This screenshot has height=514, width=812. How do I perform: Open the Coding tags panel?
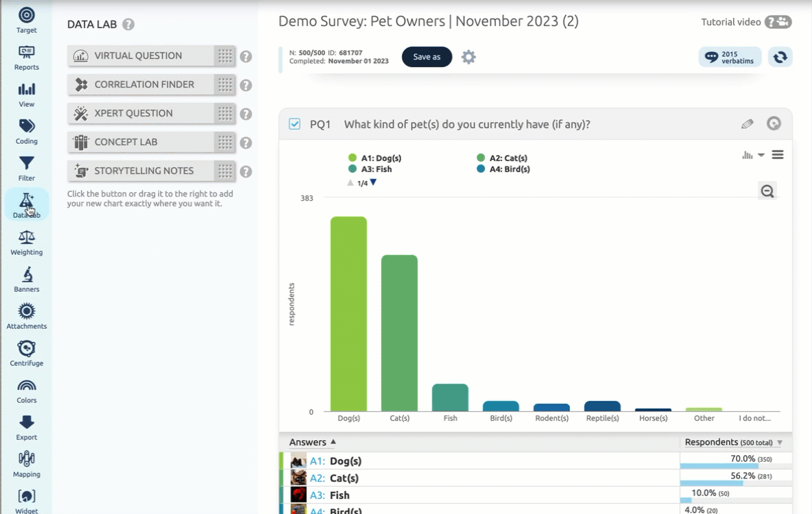point(27,131)
